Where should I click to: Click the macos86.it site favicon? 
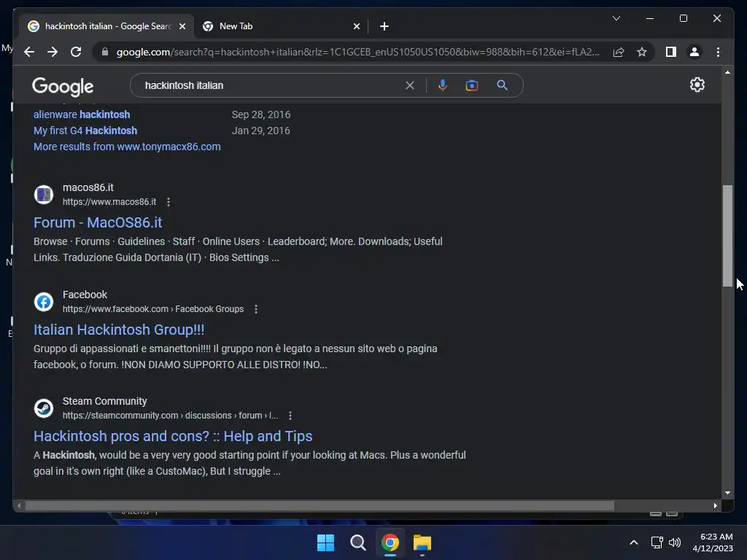pyautogui.click(x=44, y=194)
